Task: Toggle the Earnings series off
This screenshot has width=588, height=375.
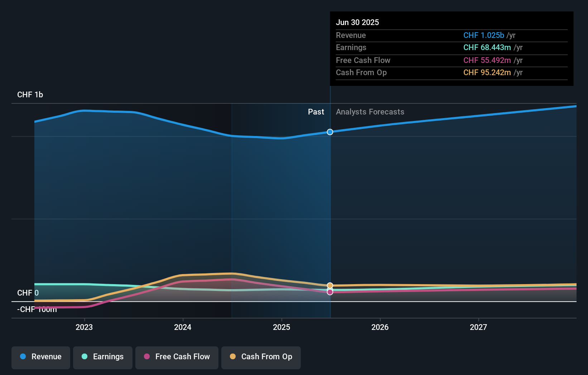Action: point(102,357)
